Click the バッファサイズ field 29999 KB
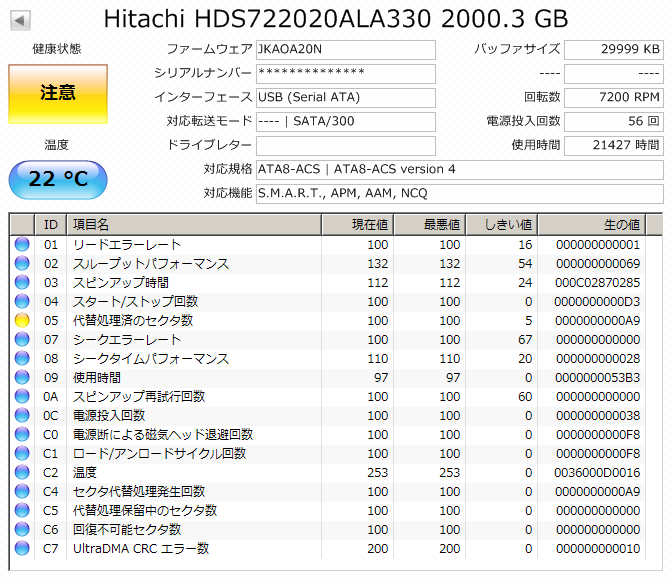The image size is (672, 580). [x=614, y=50]
